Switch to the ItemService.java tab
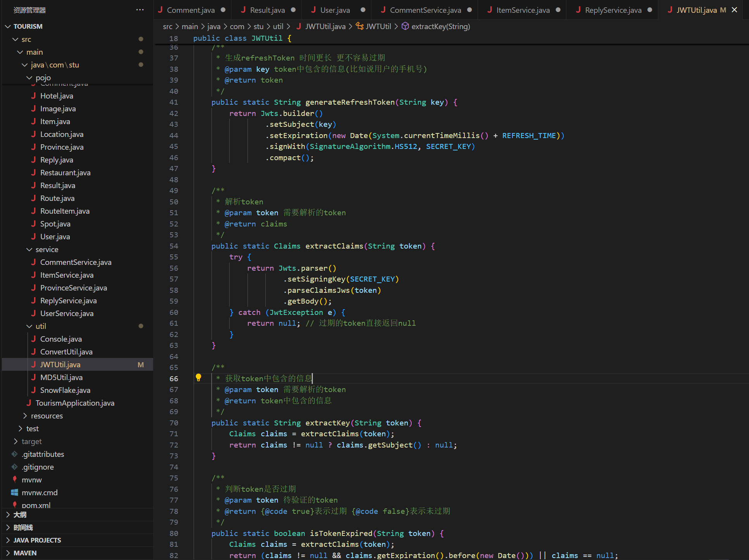The image size is (749, 560). click(523, 10)
